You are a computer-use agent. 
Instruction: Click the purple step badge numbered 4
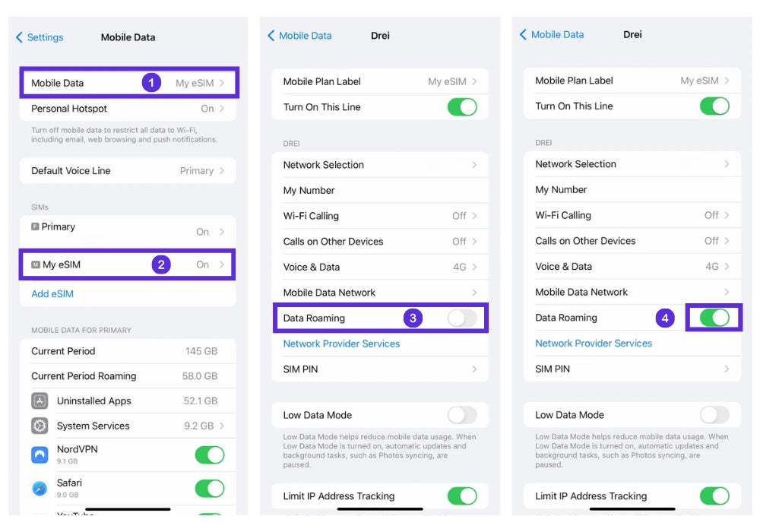[x=665, y=318]
